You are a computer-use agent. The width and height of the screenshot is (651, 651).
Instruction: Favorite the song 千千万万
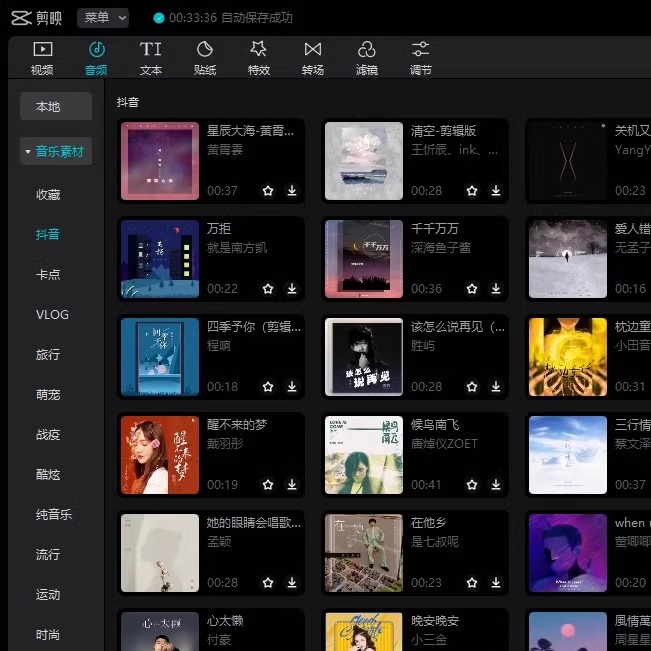click(x=472, y=289)
